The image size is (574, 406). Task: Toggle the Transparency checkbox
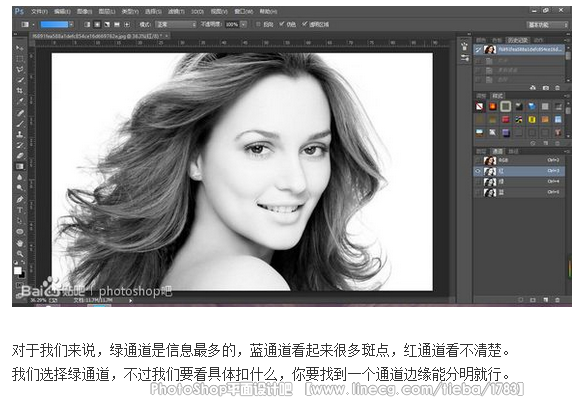coord(304,24)
